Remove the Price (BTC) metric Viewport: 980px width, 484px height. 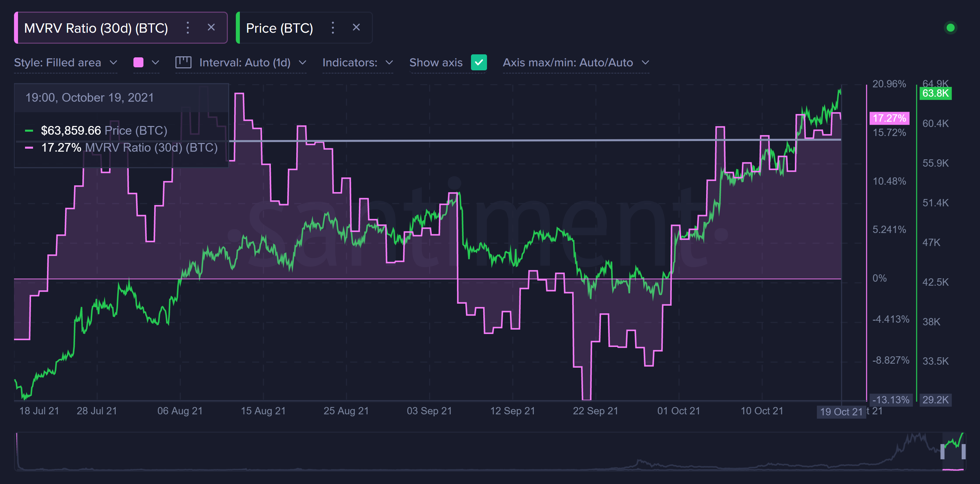click(356, 27)
